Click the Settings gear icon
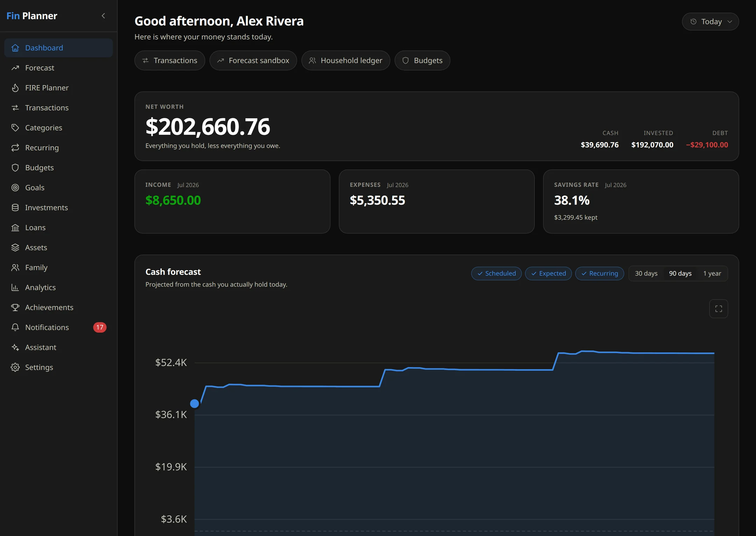Image resolution: width=756 pixels, height=536 pixels. pos(15,367)
